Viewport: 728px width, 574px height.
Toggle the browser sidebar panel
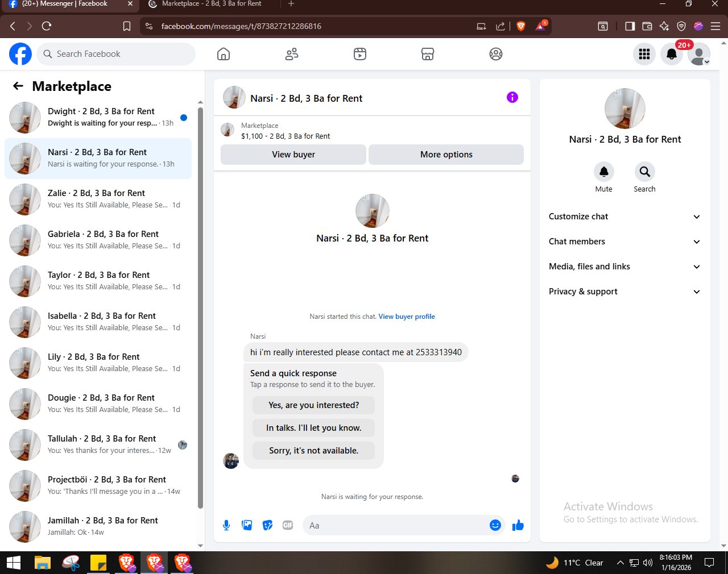point(630,26)
